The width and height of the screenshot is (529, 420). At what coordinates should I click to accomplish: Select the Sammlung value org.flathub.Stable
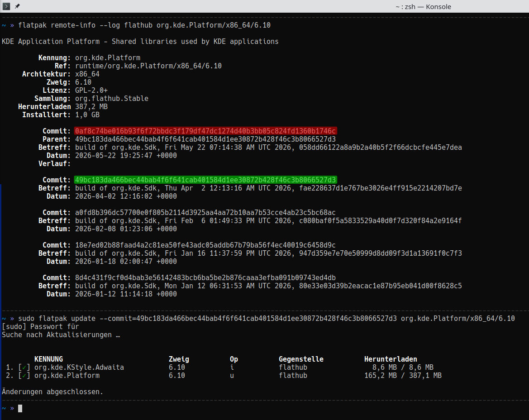click(112, 99)
